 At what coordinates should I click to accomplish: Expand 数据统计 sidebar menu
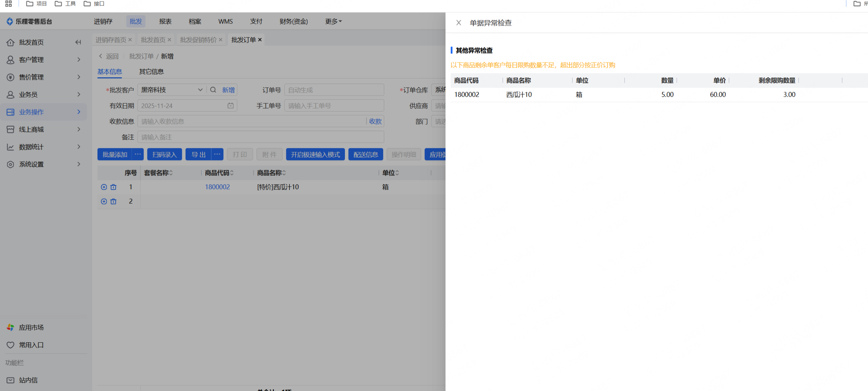point(43,147)
